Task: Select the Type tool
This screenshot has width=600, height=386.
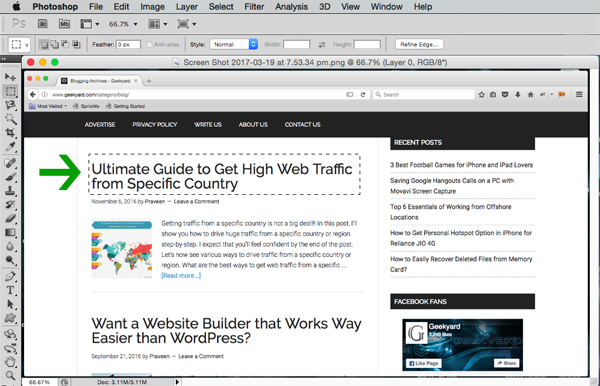Action: tap(10, 290)
